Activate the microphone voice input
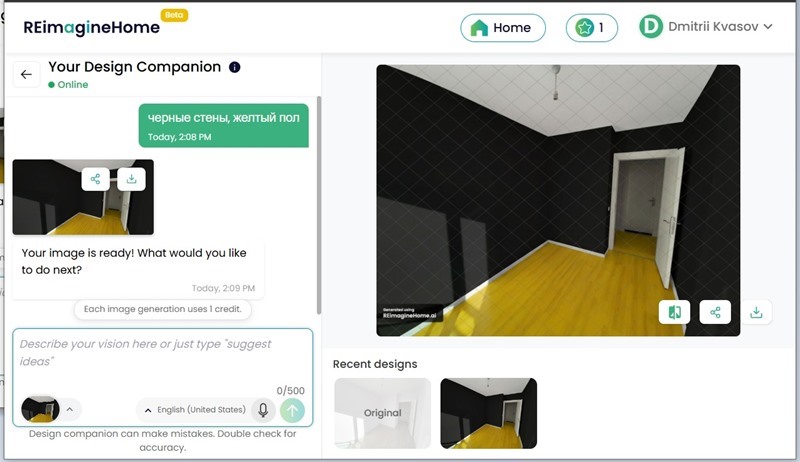The image size is (800, 462). 263,410
